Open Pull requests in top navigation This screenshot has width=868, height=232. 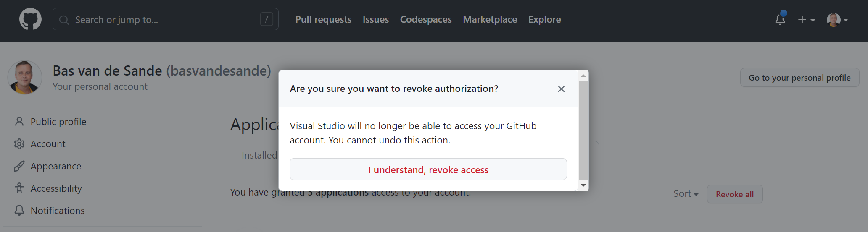pyautogui.click(x=323, y=19)
